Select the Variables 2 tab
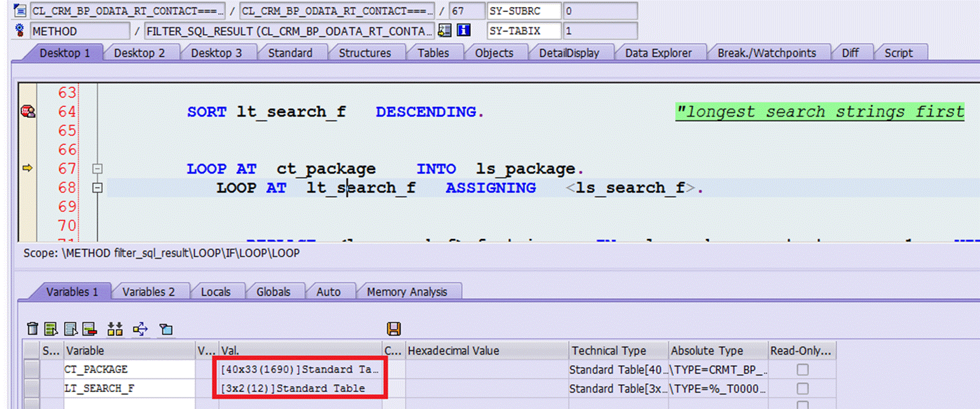 tap(149, 292)
